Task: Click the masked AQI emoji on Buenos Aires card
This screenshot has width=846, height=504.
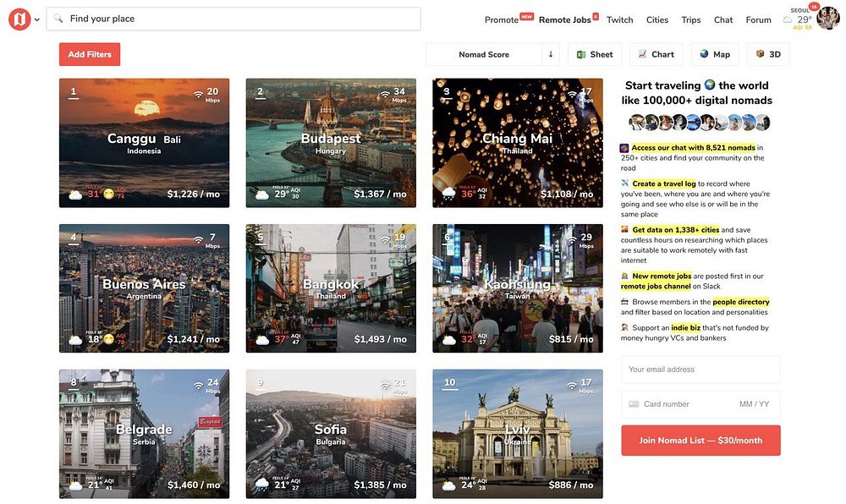Action: [x=109, y=340]
